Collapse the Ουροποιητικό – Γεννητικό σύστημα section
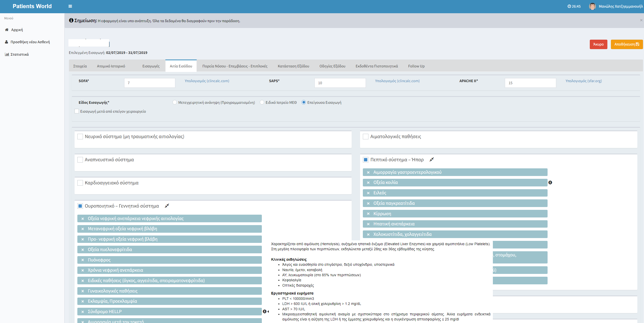 pos(167,206)
